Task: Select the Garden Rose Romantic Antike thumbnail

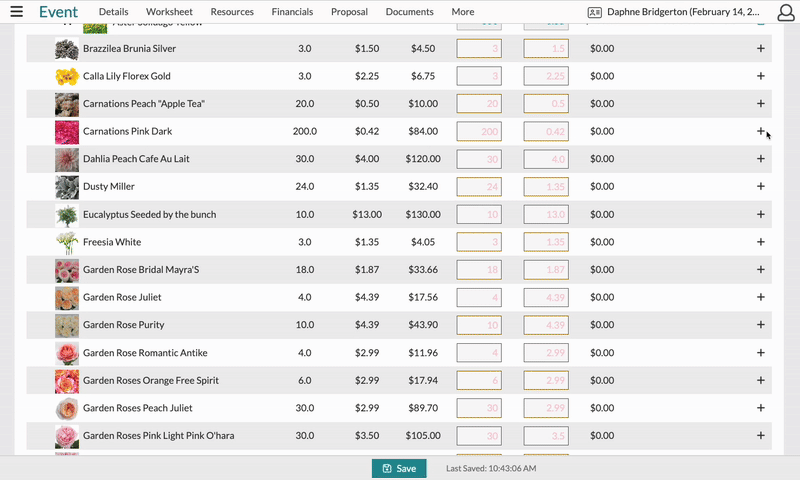Action: 67,353
